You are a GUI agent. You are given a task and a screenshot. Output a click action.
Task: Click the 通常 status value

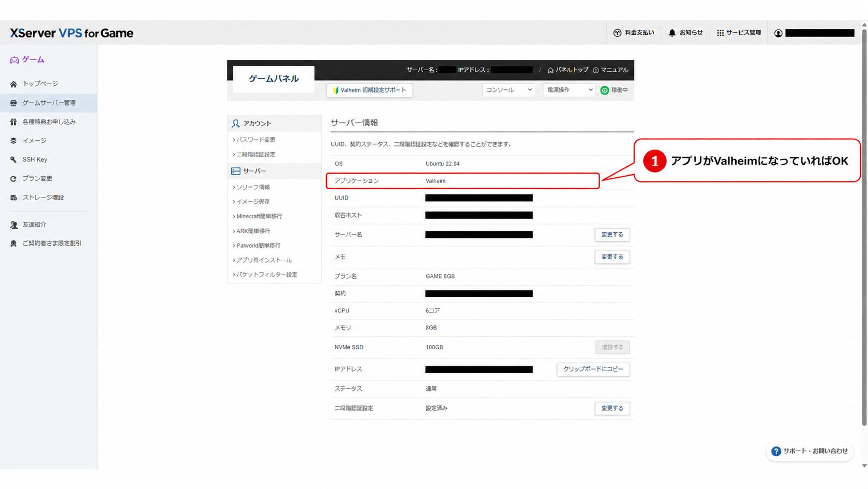431,389
